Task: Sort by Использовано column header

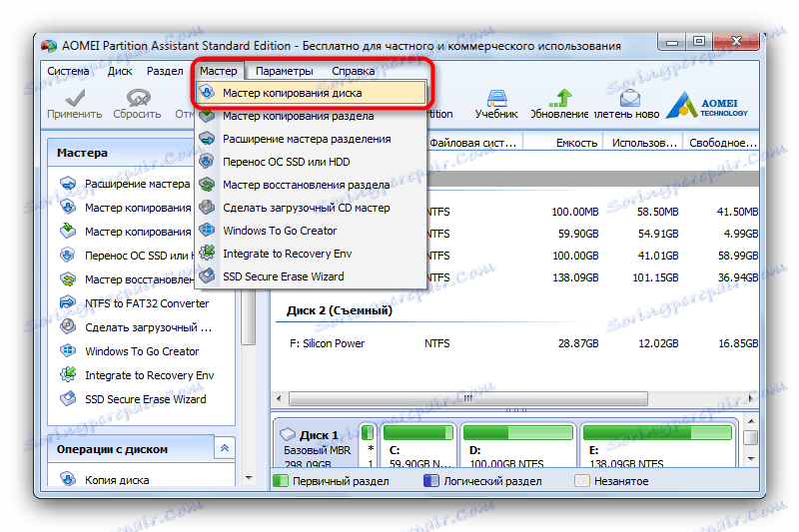Action: click(643, 143)
